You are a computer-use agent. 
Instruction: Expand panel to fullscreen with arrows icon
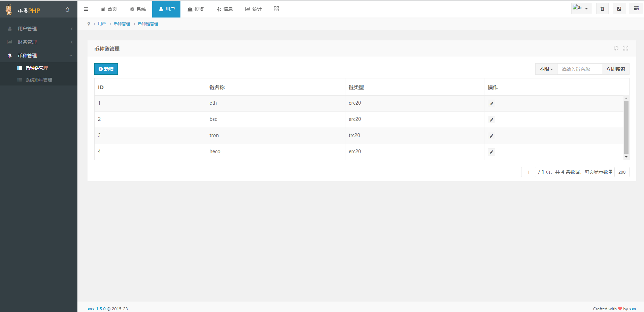625,48
